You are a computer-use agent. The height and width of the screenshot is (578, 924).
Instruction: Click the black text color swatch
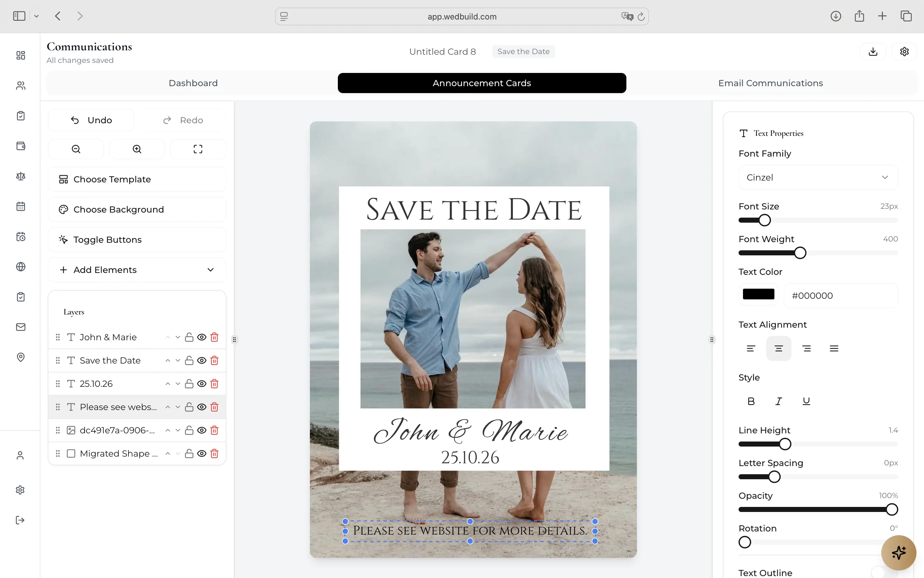coord(758,294)
